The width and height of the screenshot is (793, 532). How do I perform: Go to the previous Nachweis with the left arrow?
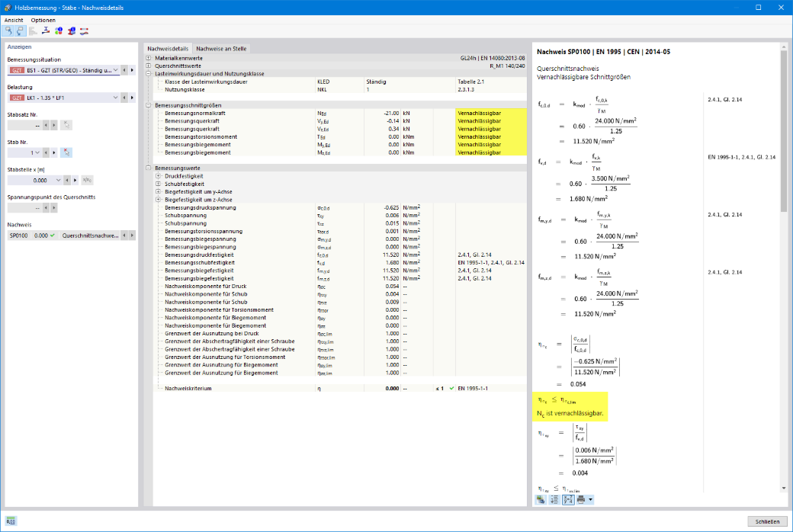point(124,236)
